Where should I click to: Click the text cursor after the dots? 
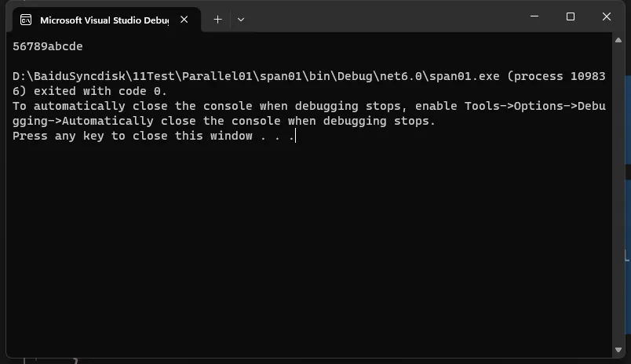pyautogui.click(x=296, y=136)
